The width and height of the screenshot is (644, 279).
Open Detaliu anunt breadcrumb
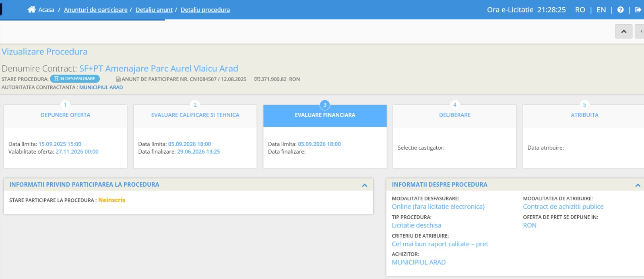[154, 10]
